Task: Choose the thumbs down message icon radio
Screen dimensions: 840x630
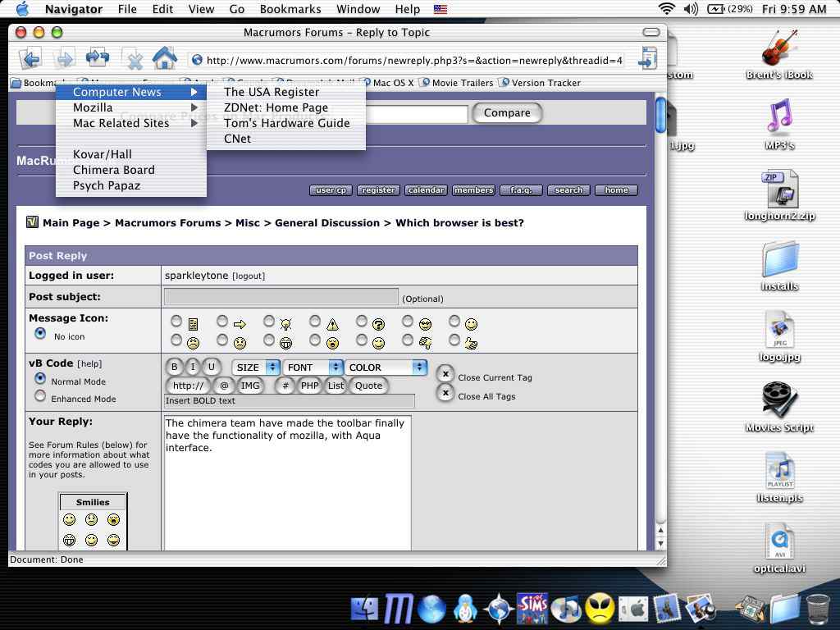Action: pyautogui.click(x=408, y=340)
